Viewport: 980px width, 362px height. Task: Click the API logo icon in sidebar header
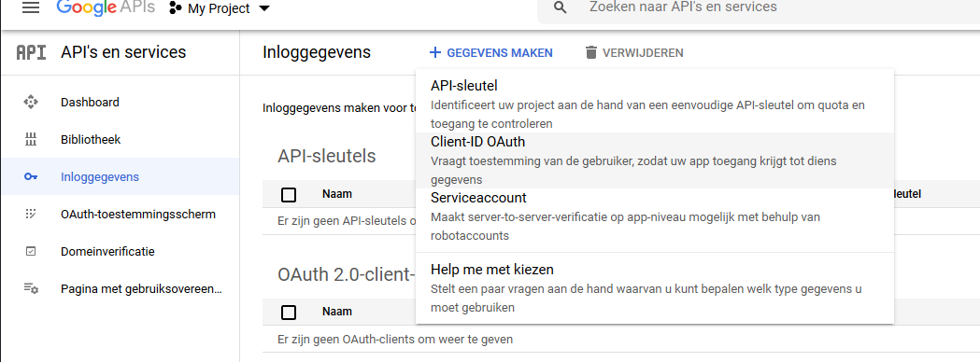31,52
